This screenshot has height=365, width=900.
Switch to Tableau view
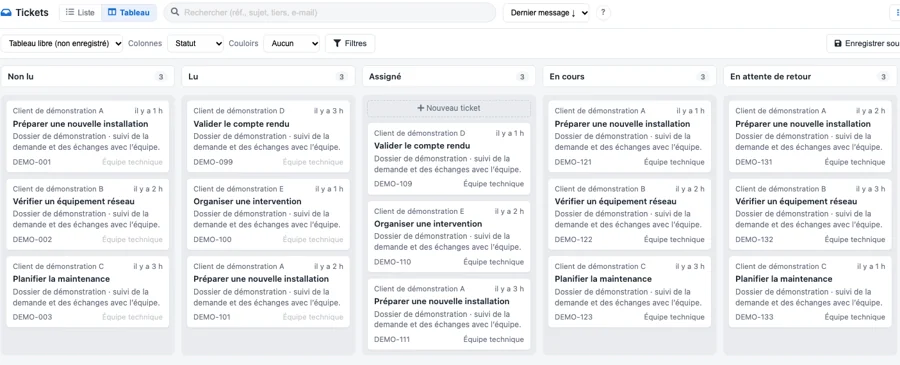click(129, 13)
